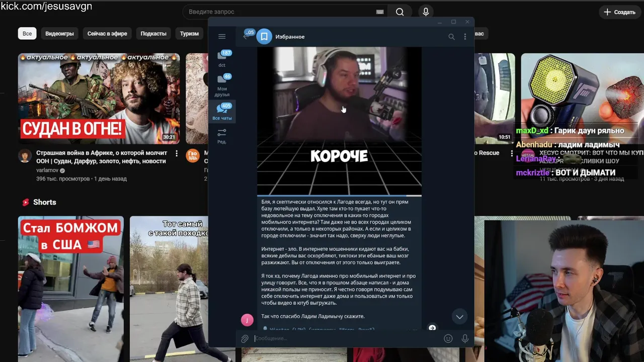Play the КОРОЧЕ video in the chat
Screen dimensions: 644x362
(339, 121)
